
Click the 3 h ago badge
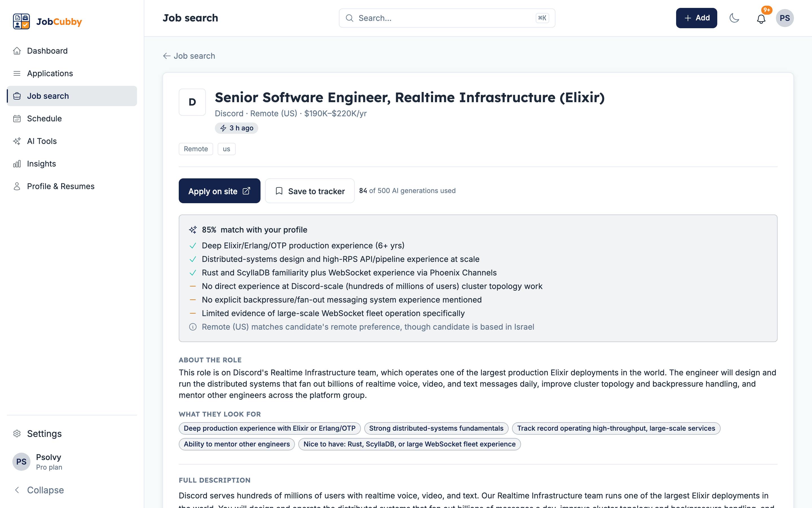click(237, 128)
